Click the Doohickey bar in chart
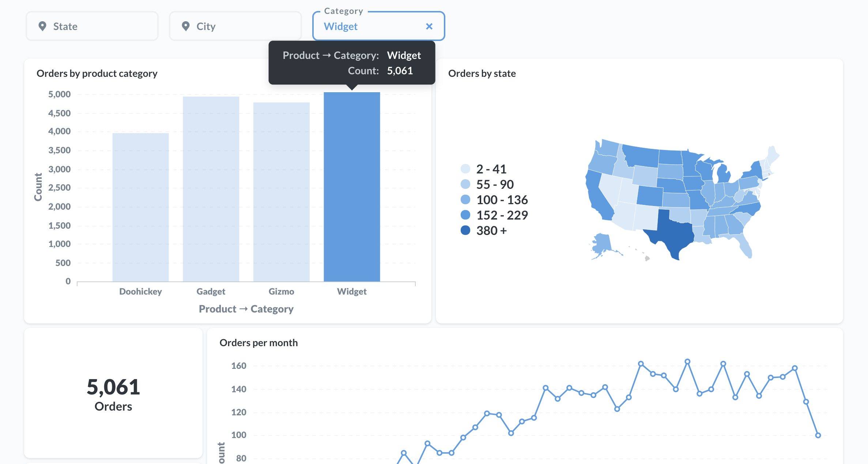Screen dimensions: 868x464 (x=140, y=207)
